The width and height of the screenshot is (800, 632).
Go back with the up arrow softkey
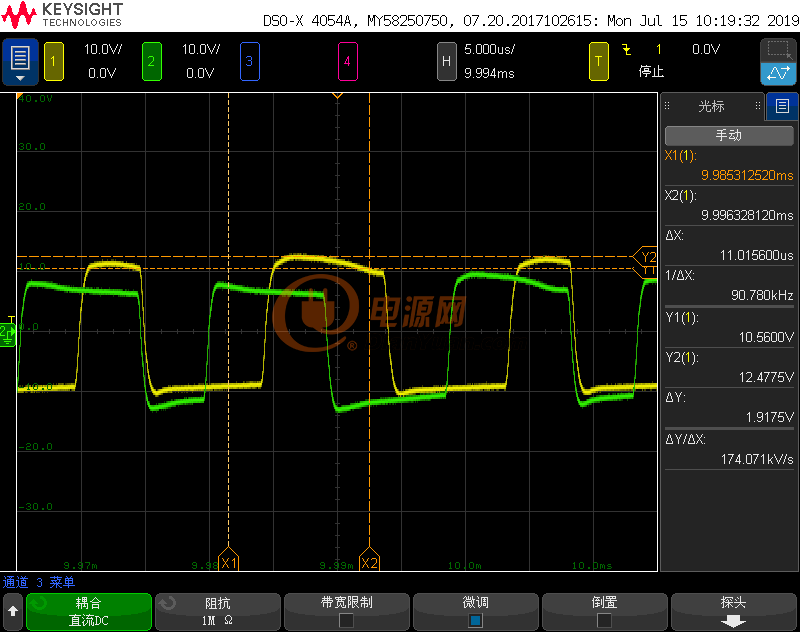click(13, 611)
